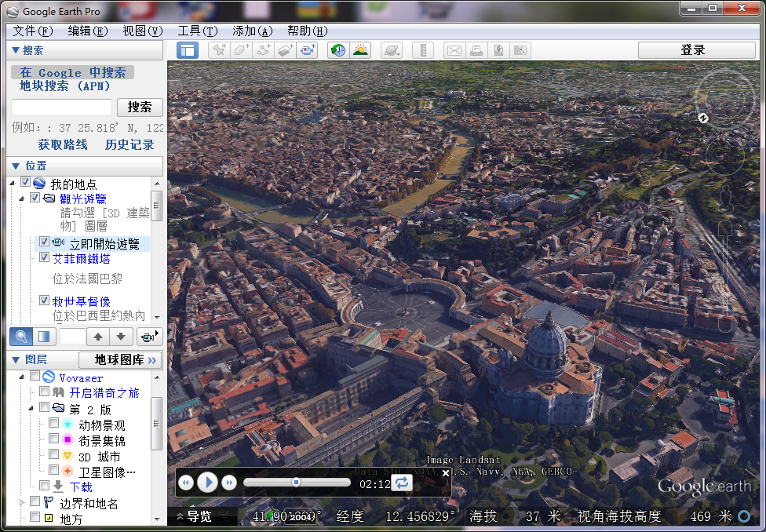Check the 边界和地名 layer checkbox
766x532 pixels.
click(x=35, y=502)
